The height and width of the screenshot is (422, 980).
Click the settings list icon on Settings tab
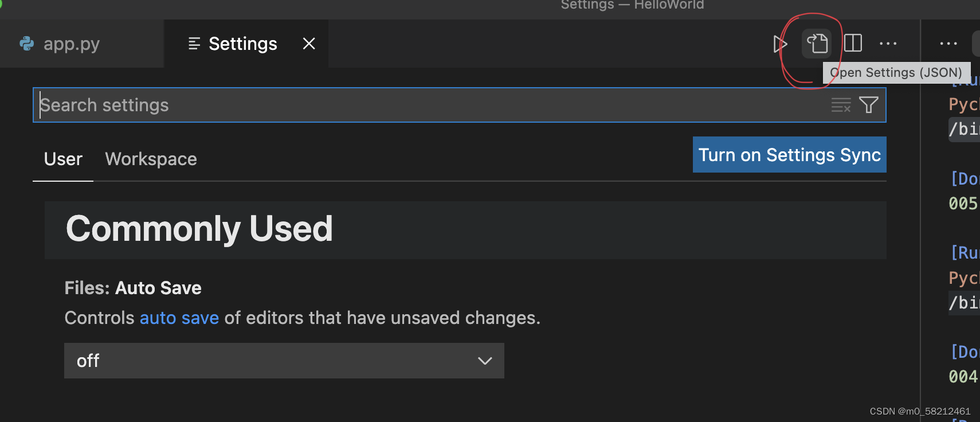[193, 43]
